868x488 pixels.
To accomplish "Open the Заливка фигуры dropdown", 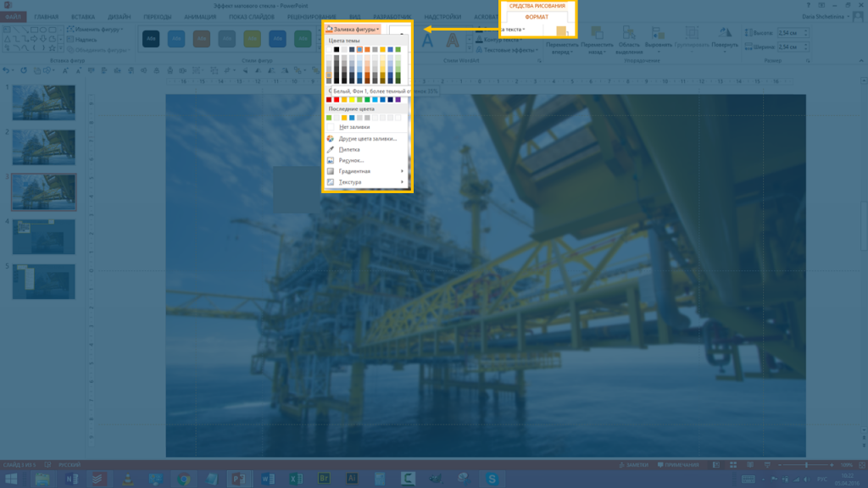I will [352, 29].
